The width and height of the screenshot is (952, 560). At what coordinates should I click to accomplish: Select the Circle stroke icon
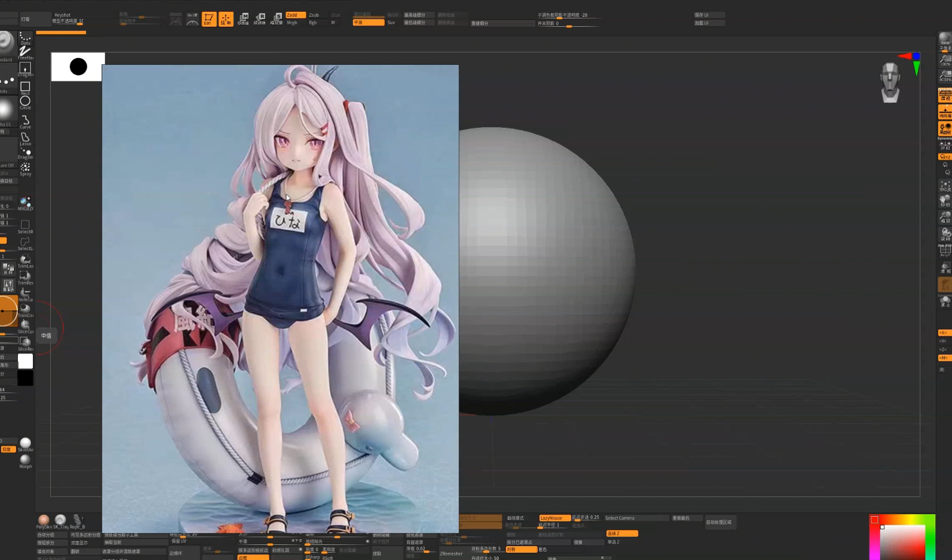pos(25,103)
